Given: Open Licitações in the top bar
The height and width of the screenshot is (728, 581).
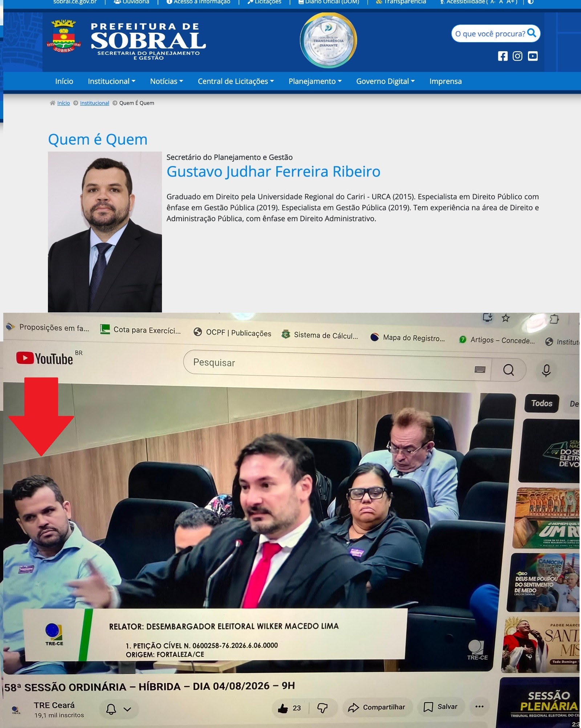Looking at the screenshot, I should 264,2.
